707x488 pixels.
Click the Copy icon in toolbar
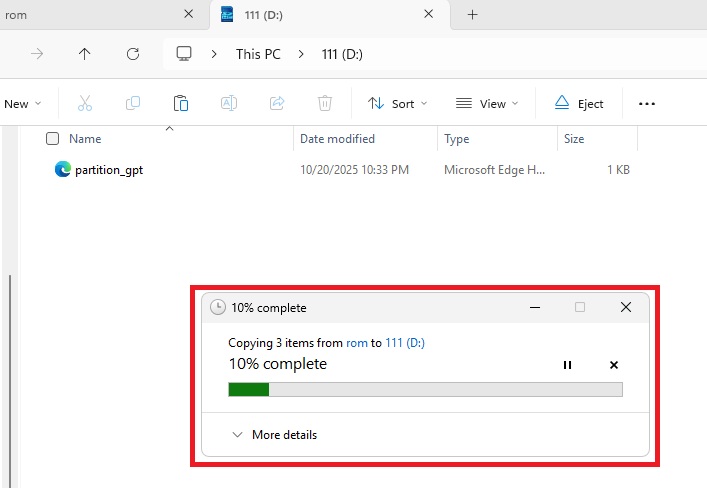132,104
